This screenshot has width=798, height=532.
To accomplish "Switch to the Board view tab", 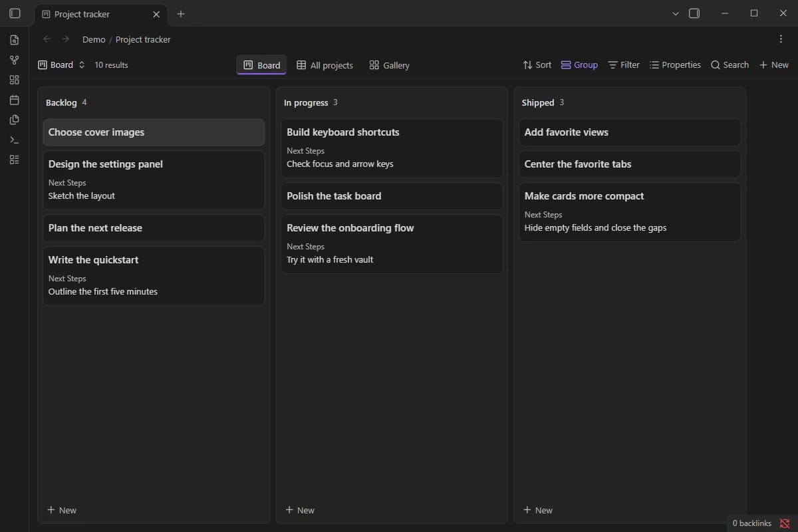I will tap(262, 65).
